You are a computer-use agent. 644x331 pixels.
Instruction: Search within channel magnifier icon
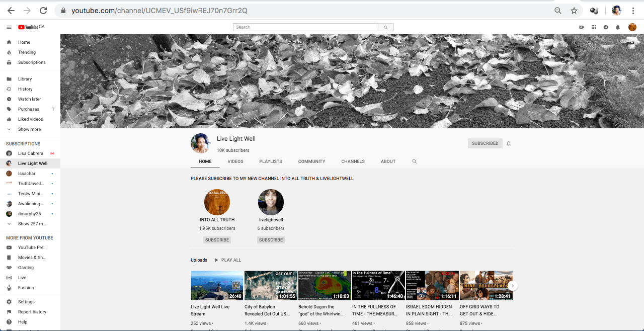tap(415, 161)
